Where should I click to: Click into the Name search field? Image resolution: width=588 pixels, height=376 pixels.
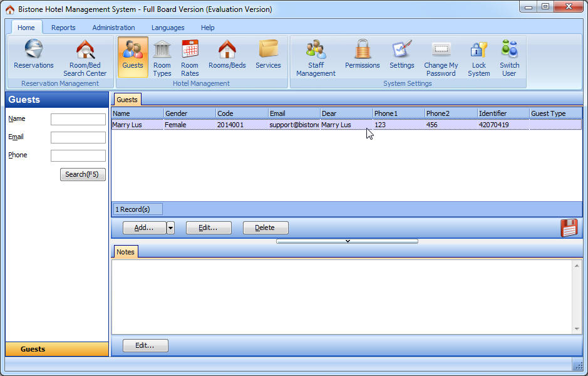point(78,119)
